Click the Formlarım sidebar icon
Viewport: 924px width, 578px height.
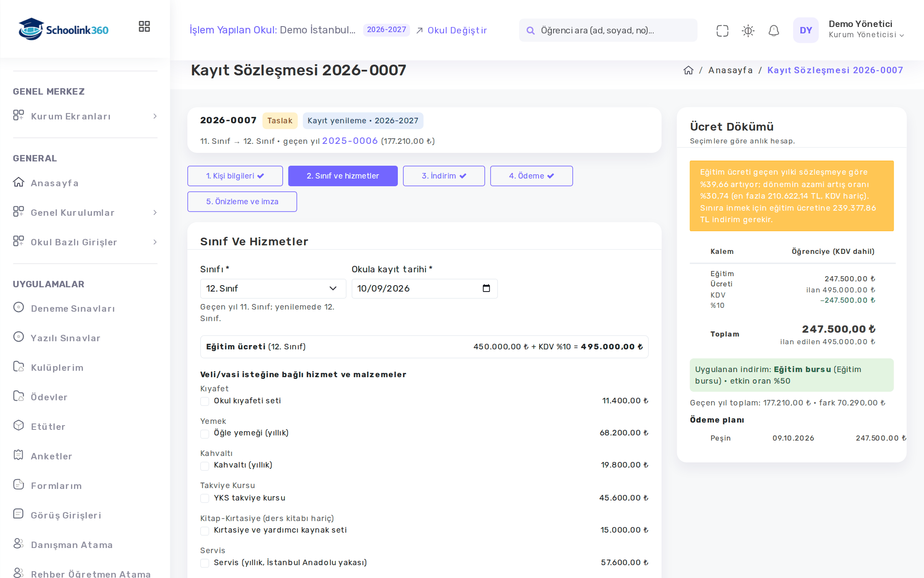18,484
